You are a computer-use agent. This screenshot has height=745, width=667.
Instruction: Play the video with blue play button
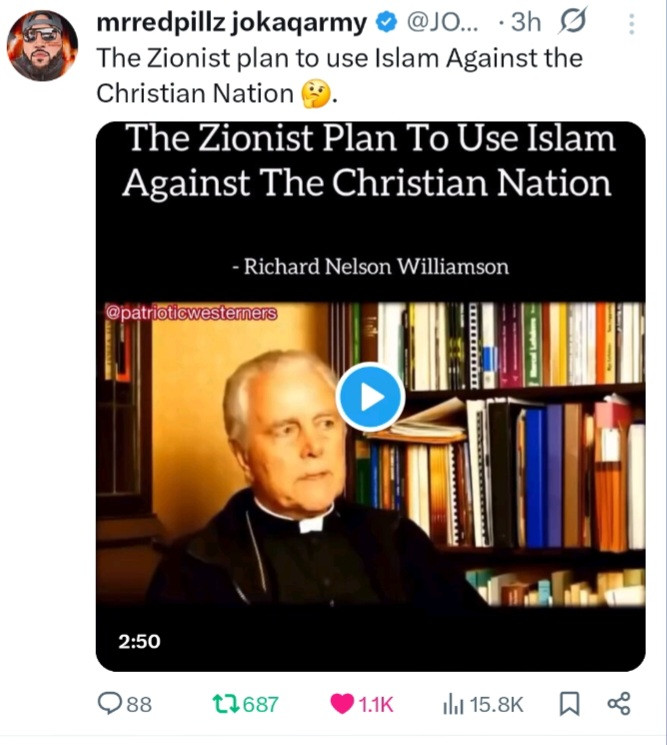(x=371, y=397)
